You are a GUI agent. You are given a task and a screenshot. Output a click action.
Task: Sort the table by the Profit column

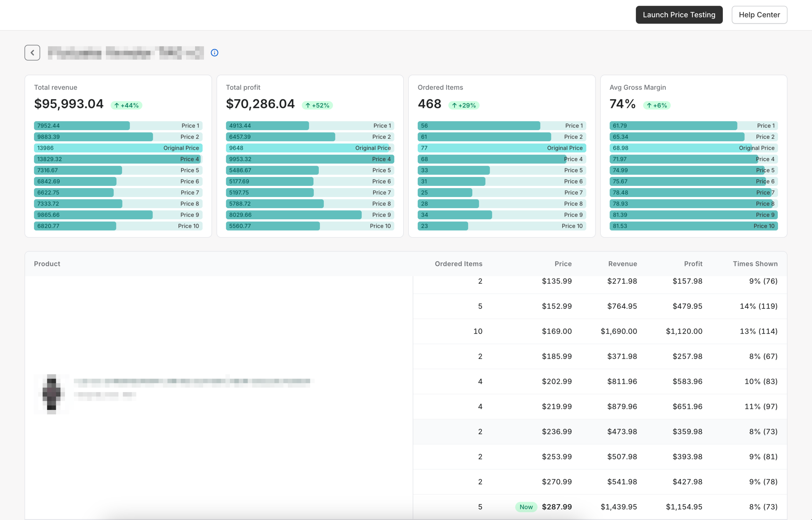[693, 264]
